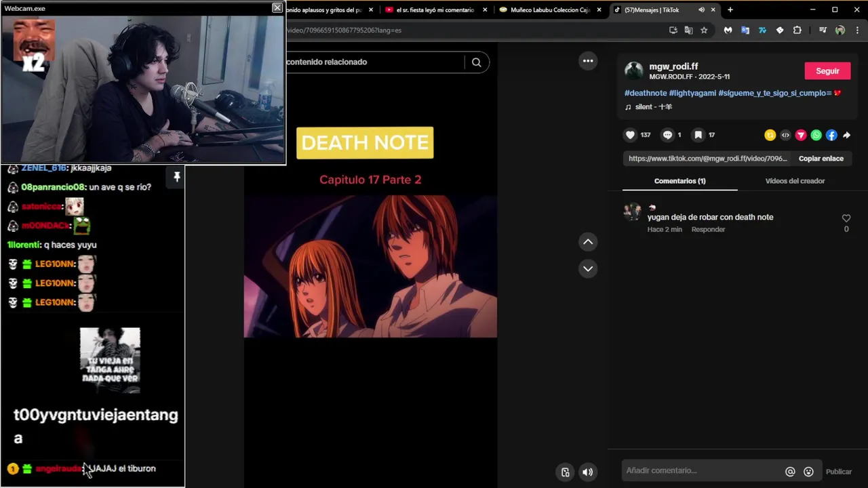The image size is (868, 488).
Task: Click the install app icon in address bar
Action: [673, 30]
